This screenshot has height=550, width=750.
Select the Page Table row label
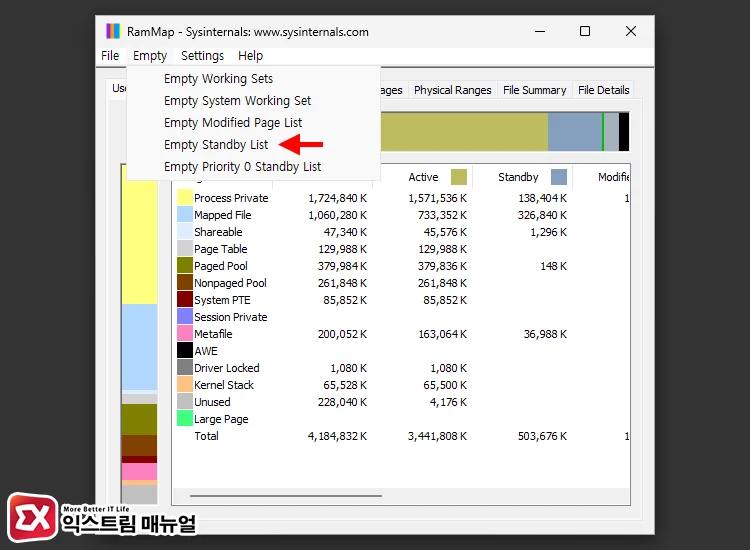[221, 249]
